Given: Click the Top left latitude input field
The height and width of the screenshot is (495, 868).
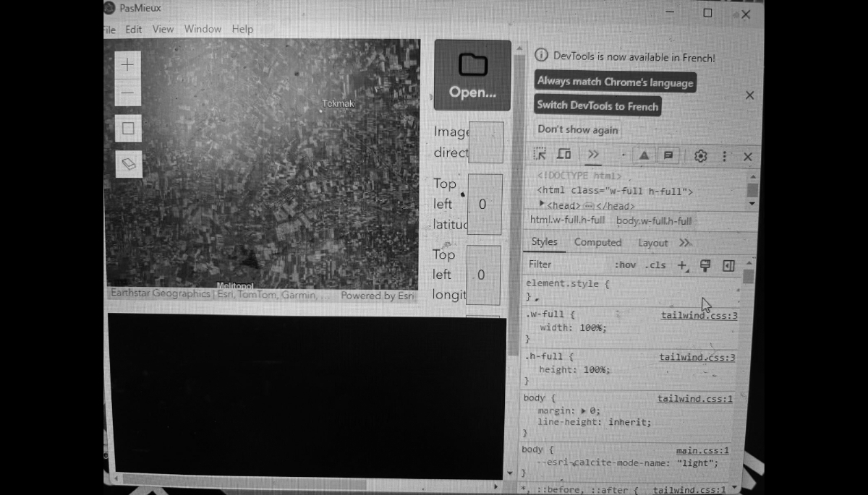Looking at the screenshot, I should pyautogui.click(x=484, y=205).
